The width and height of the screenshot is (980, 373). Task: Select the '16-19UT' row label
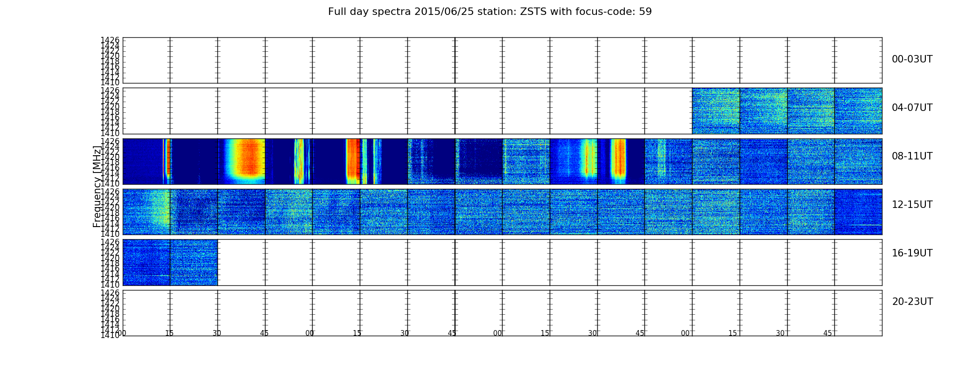912,253
